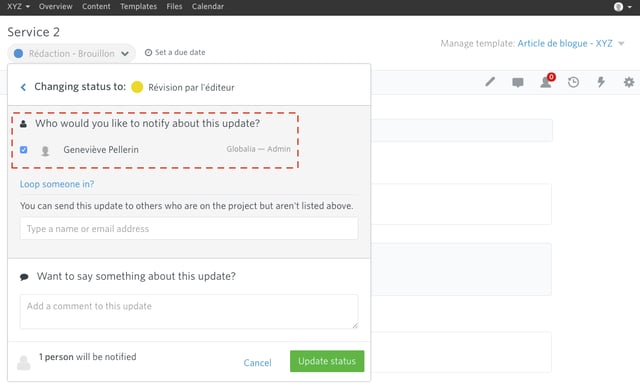Screen dimensions: 640x386
Task: Open the Content menu item
Action: pyautogui.click(x=96, y=7)
